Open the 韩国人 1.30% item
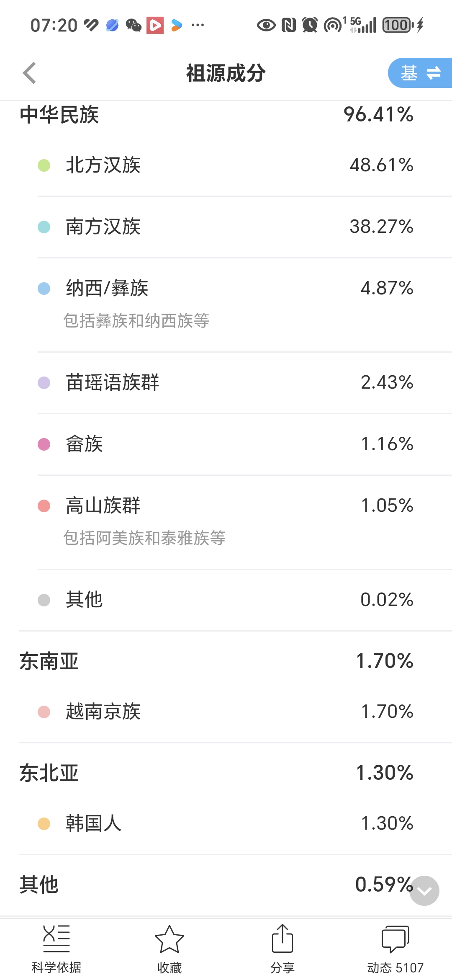Viewport: 452px width, 980px height. point(226,823)
